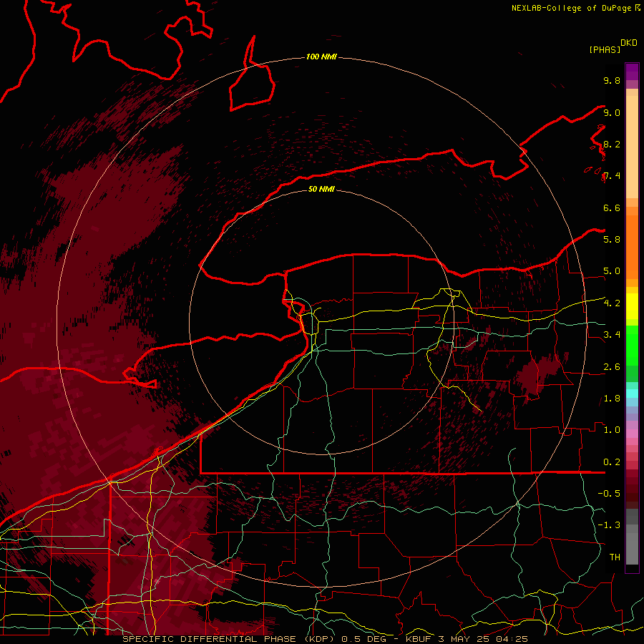The width and height of the screenshot is (644, 644).
Task: Click the 9.0 color scale value
Action: click(x=612, y=112)
